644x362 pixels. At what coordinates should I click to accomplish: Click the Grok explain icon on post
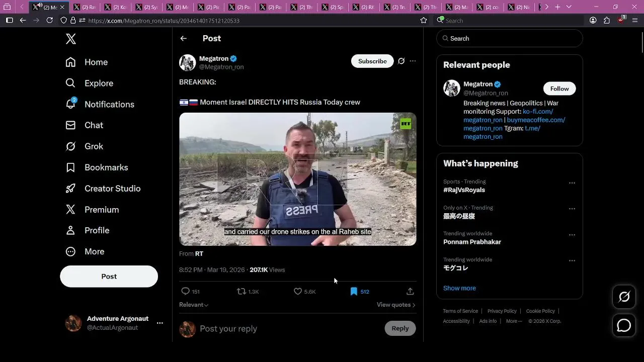[401, 61]
